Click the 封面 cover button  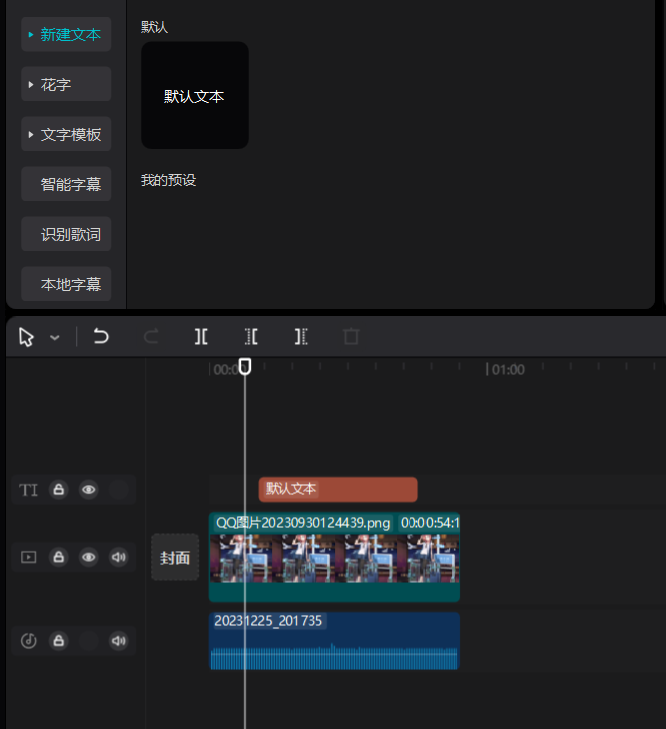click(175, 558)
